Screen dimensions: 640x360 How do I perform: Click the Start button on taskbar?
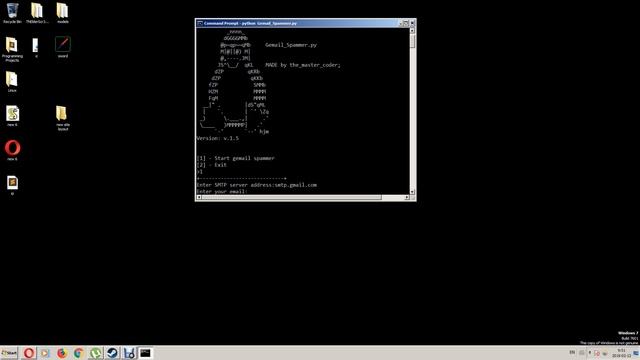9,353
